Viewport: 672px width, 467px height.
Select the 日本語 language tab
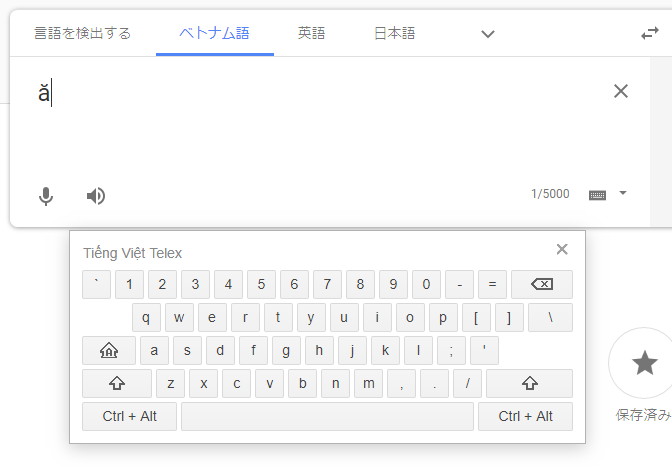click(x=395, y=33)
